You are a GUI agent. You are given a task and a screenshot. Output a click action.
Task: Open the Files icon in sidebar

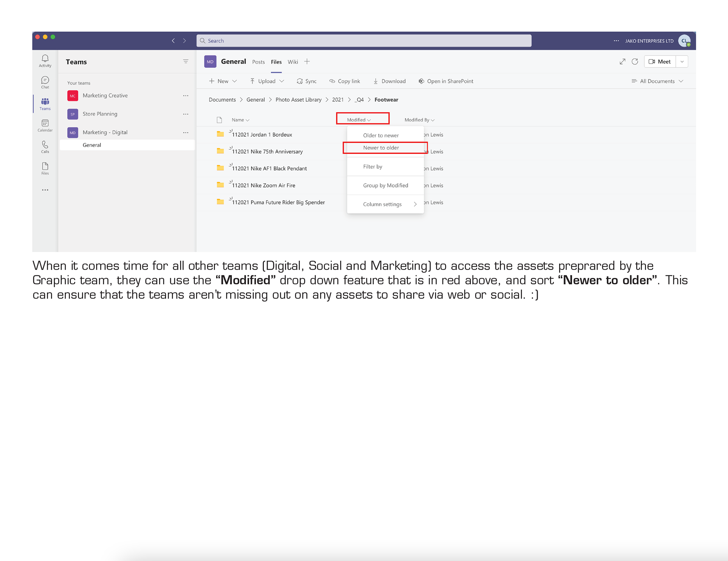pos(45,168)
